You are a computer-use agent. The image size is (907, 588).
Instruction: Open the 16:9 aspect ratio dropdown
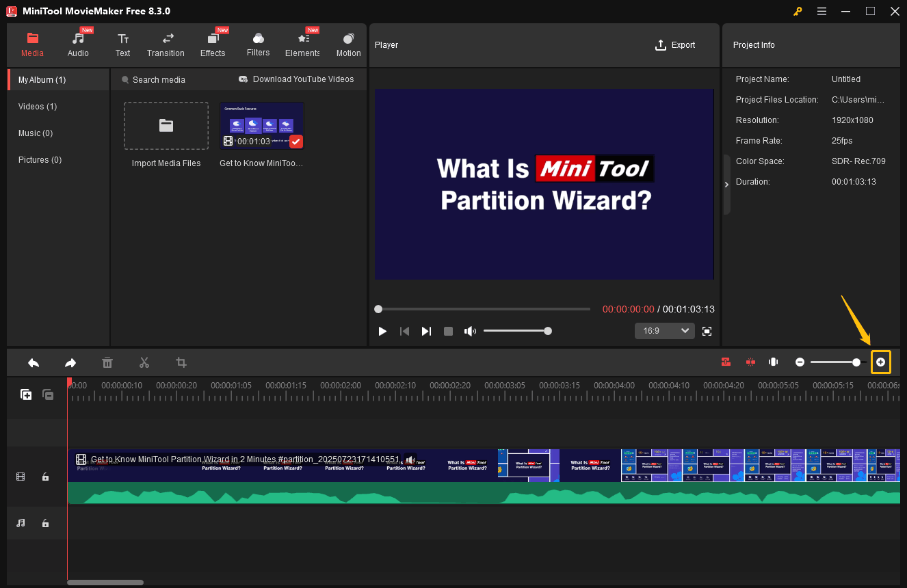pos(665,331)
